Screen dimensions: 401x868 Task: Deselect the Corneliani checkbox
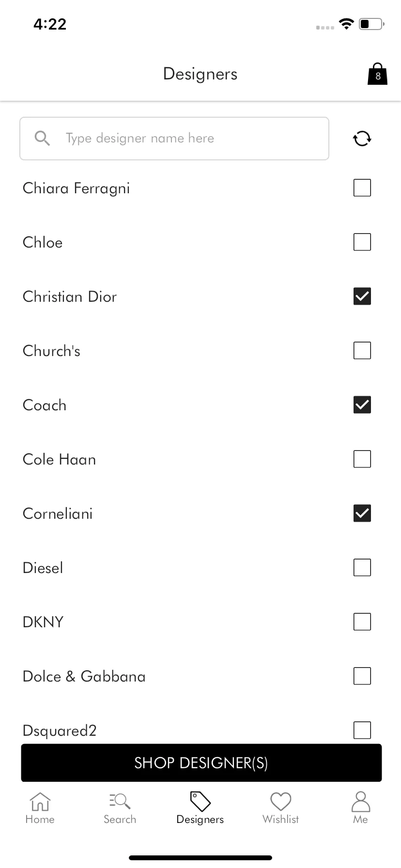pos(362,513)
